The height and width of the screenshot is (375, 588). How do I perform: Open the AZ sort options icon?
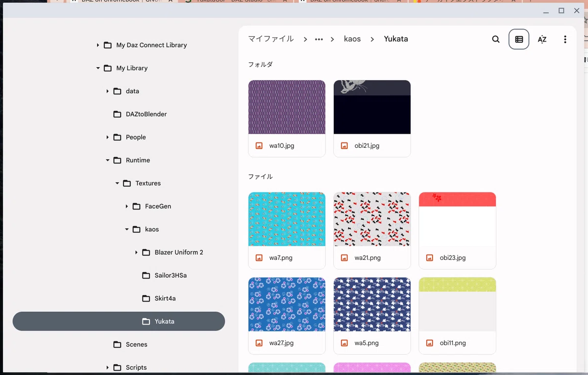click(x=542, y=39)
